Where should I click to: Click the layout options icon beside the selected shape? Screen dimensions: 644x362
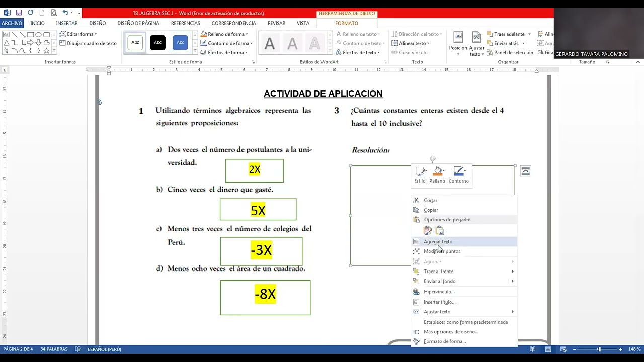click(525, 171)
